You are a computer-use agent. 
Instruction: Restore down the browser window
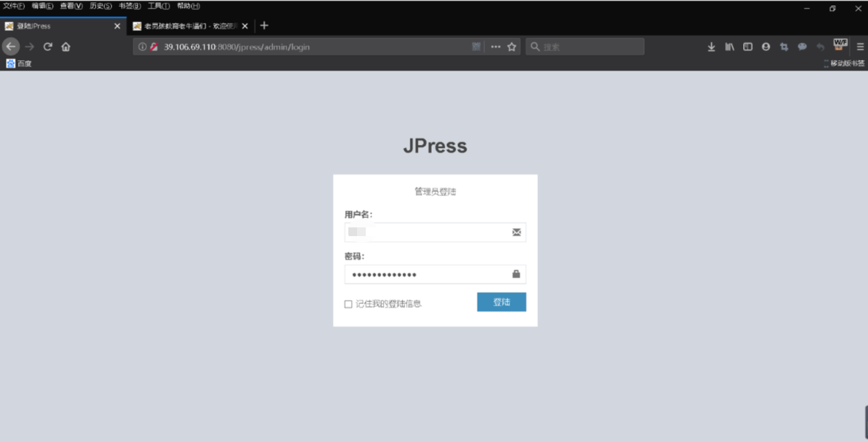[832, 9]
